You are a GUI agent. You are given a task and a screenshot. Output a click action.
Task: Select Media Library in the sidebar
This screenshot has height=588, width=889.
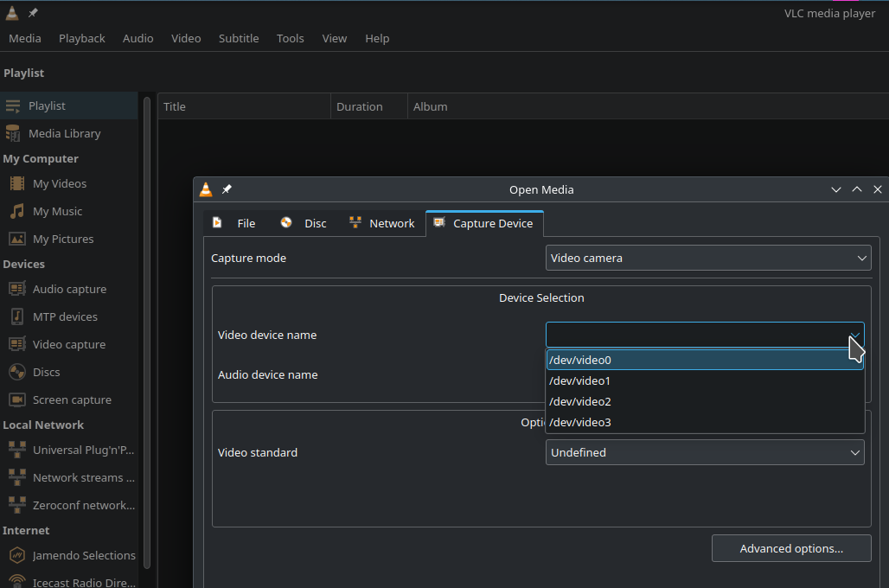coord(68,133)
